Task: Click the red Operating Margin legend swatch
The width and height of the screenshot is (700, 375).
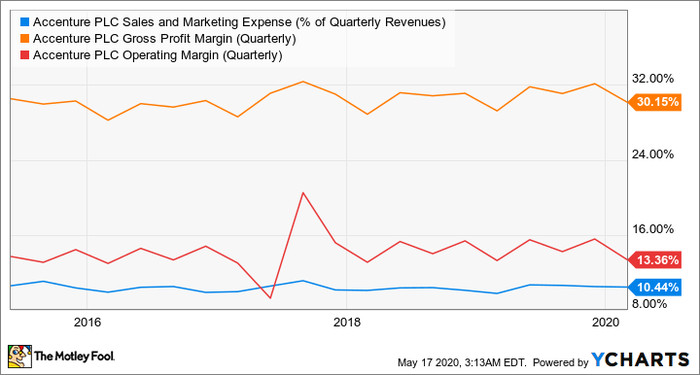Action: coord(25,56)
